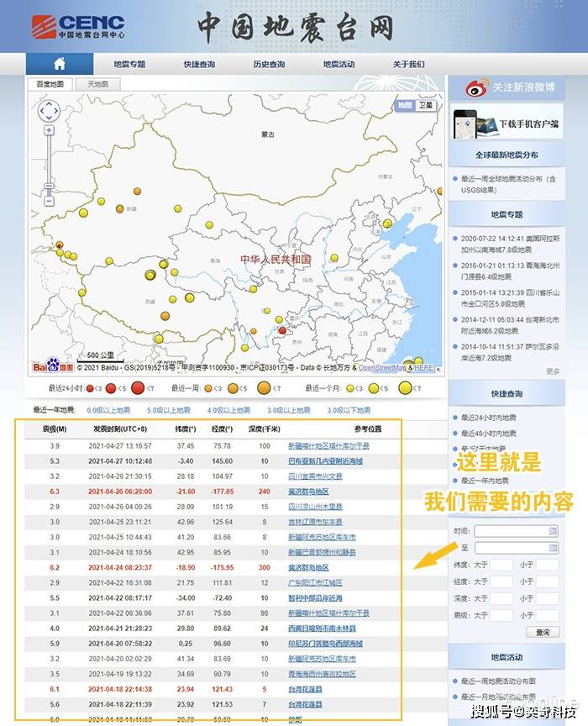Pan the map left with arrow control
This screenshot has width=588, height=726.
click(42, 111)
